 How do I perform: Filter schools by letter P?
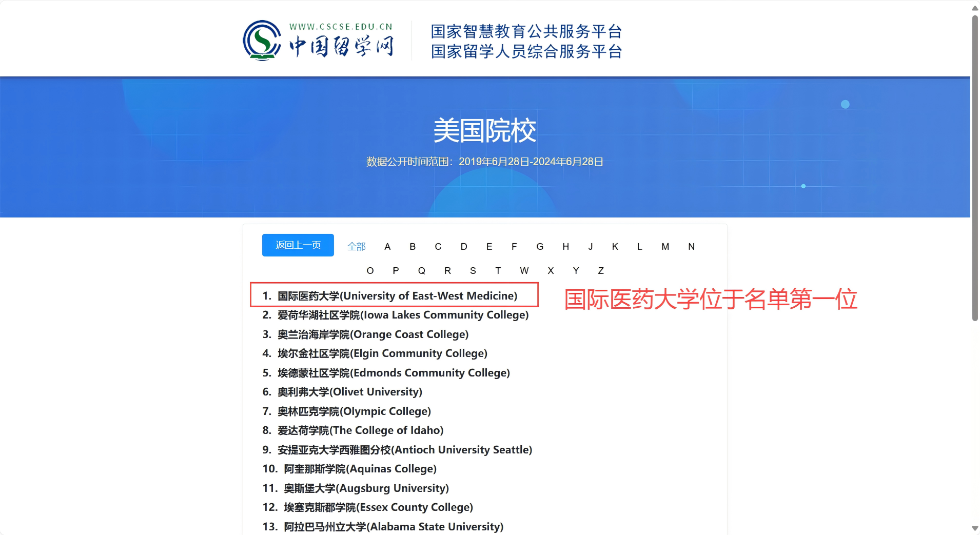point(396,271)
